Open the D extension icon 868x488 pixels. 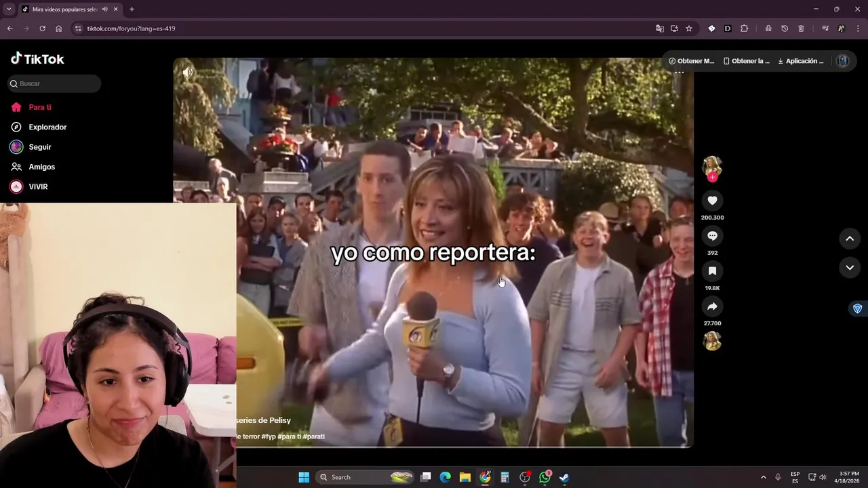(x=728, y=28)
